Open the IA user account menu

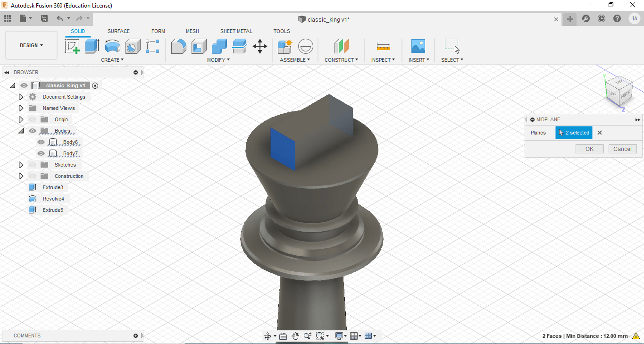click(x=635, y=18)
